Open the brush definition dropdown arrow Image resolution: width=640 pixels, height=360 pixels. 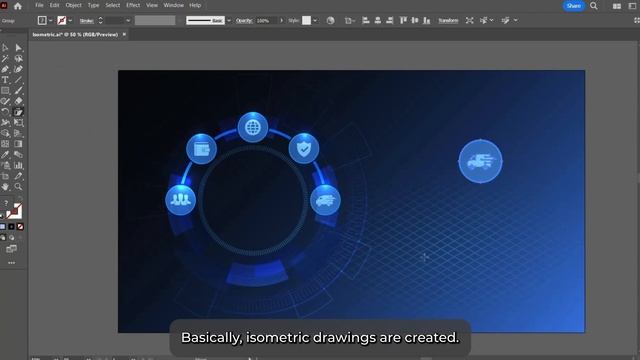(x=229, y=20)
